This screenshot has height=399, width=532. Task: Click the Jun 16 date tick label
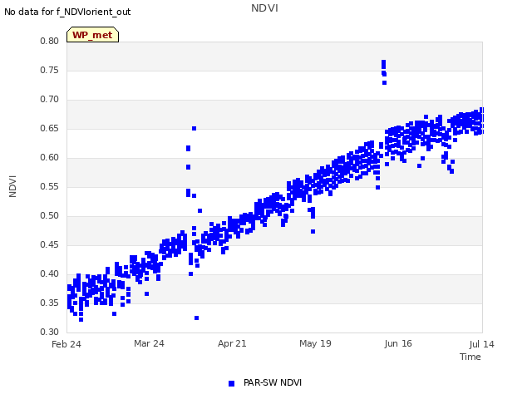click(398, 343)
